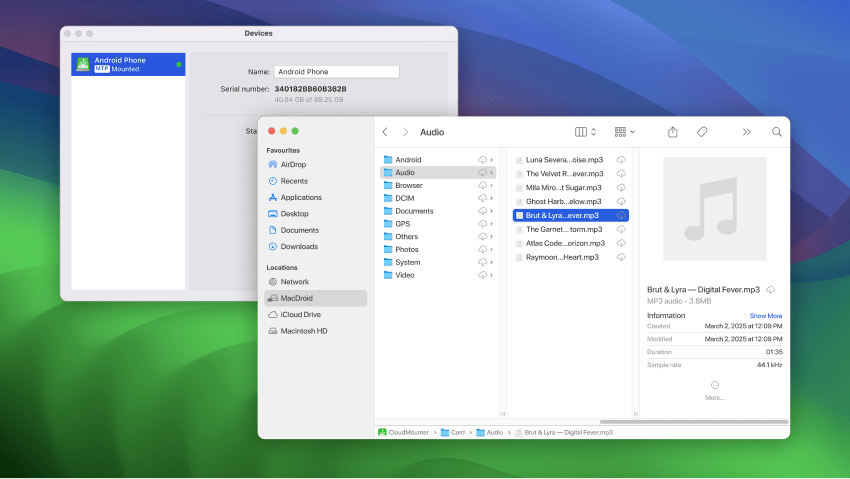This screenshot has width=850, height=479.
Task: Click the music note preview thumbnail
Action: tap(714, 209)
